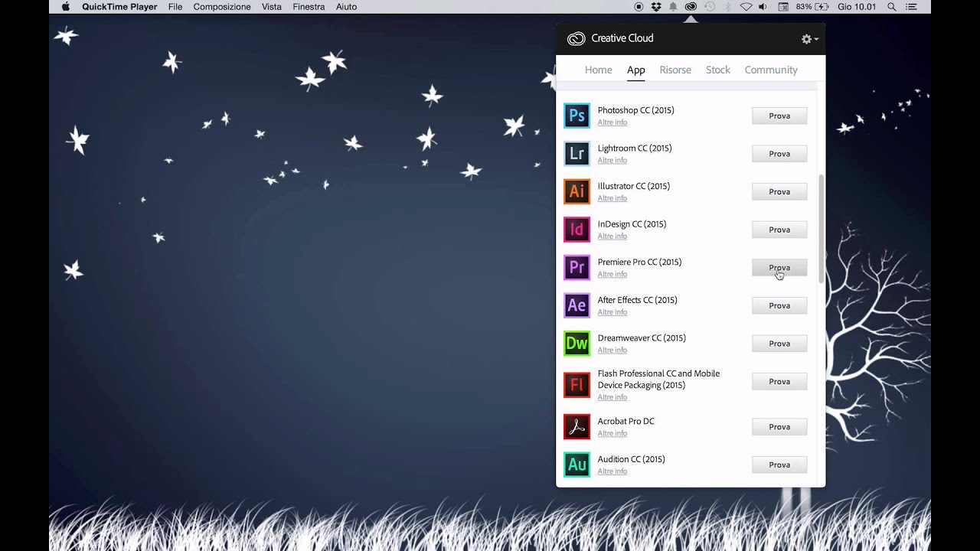The width and height of the screenshot is (980, 551).
Task: Open the Time Machine menu bar icon
Action: click(709, 7)
